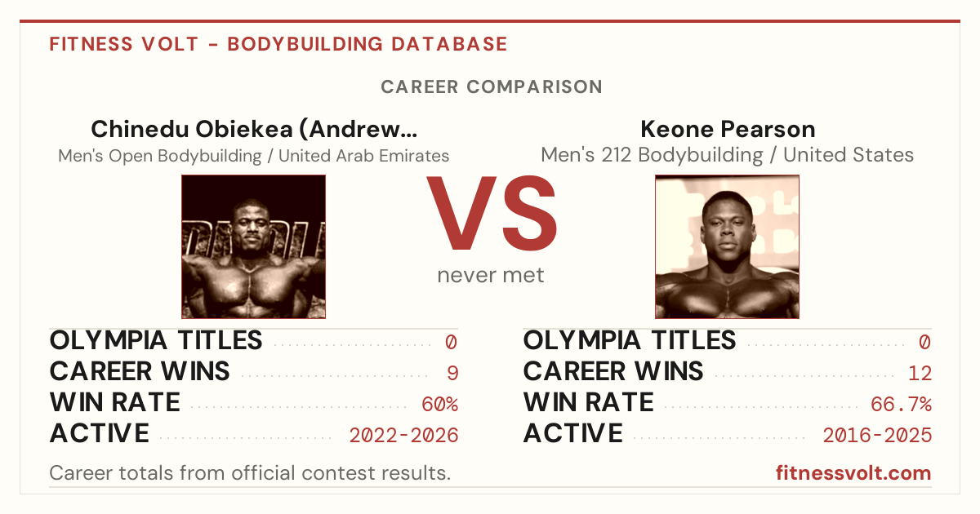Click the career totals footnote text
This screenshot has height=514, width=980.
[x=250, y=473]
